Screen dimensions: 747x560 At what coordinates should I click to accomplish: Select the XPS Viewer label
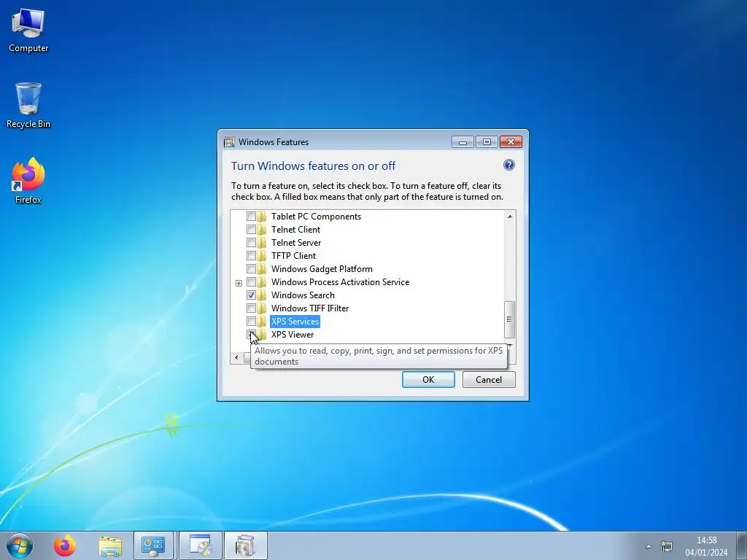click(x=293, y=334)
